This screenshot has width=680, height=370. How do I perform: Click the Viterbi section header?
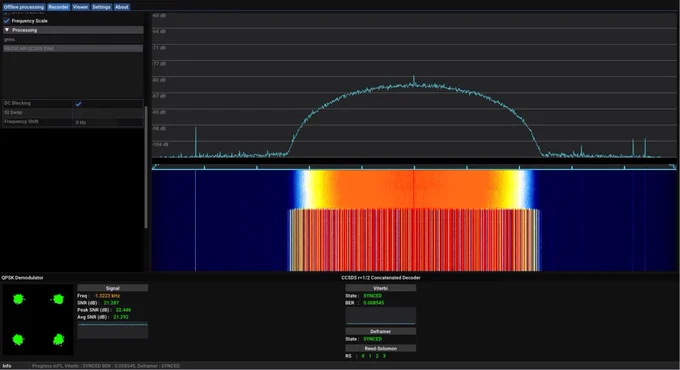pos(380,288)
